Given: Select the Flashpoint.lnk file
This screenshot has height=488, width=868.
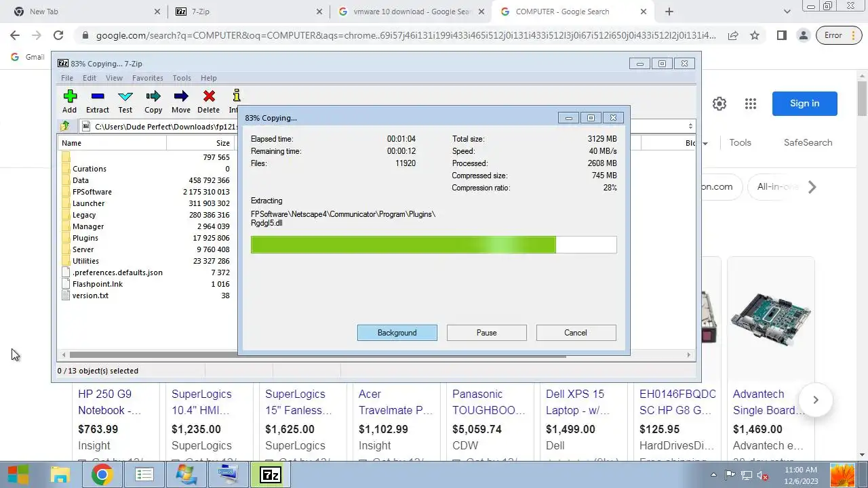Looking at the screenshot, I should pyautogui.click(x=98, y=284).
